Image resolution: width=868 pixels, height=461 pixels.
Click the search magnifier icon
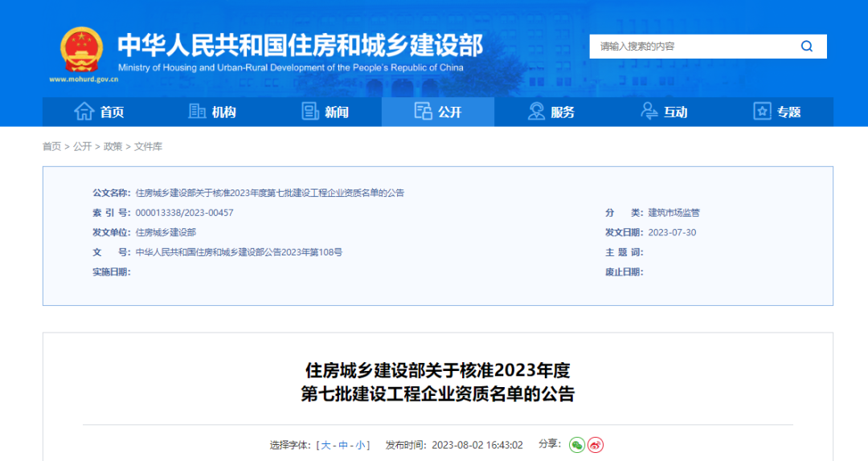pos(806,47)
